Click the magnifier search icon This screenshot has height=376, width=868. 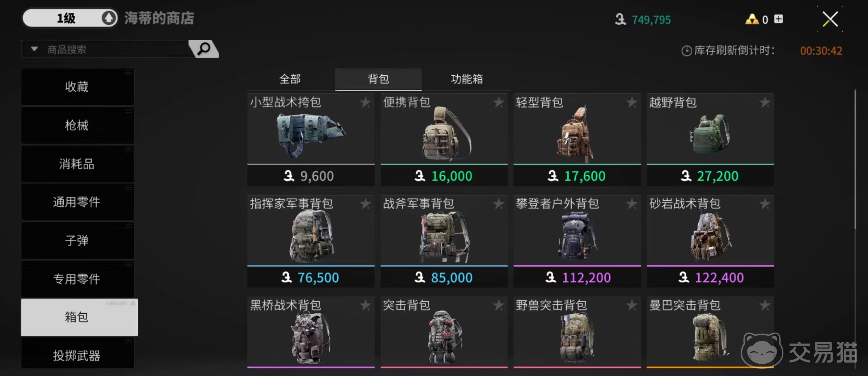click(204, 49)
